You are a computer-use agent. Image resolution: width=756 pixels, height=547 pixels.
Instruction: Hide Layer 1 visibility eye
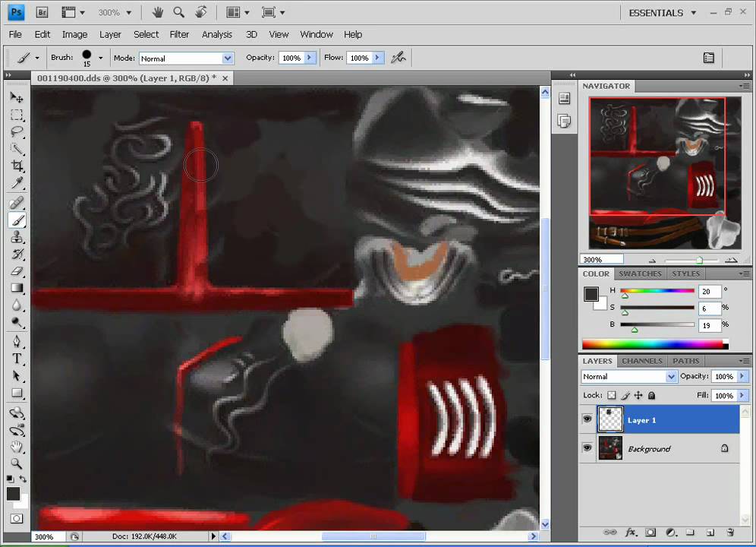(587, 419)
